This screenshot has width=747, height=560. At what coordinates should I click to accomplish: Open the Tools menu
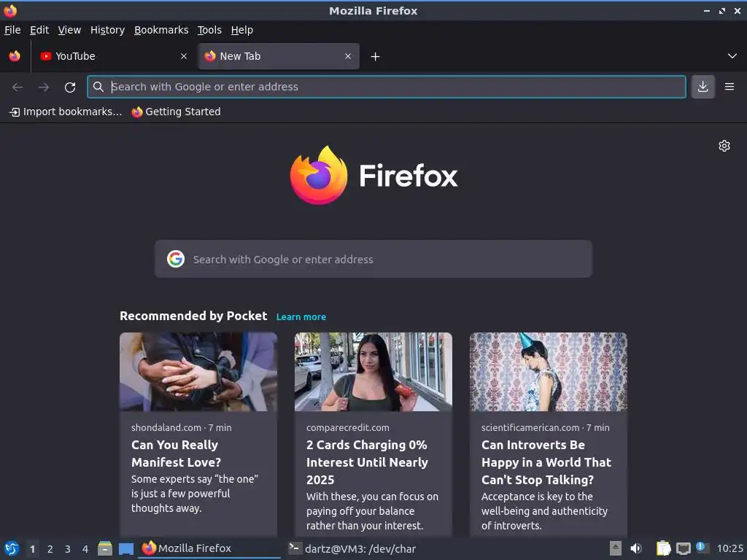(x=209, y=30)
